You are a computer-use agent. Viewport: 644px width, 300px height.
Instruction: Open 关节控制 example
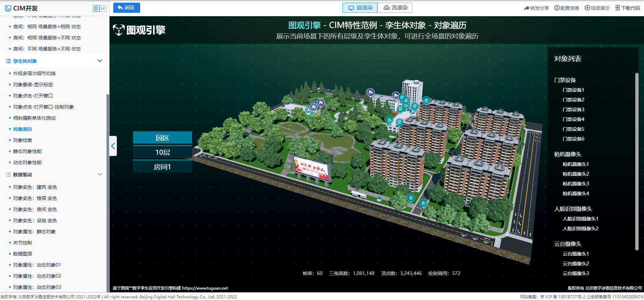pyautogui.click(x=23, y=243)
